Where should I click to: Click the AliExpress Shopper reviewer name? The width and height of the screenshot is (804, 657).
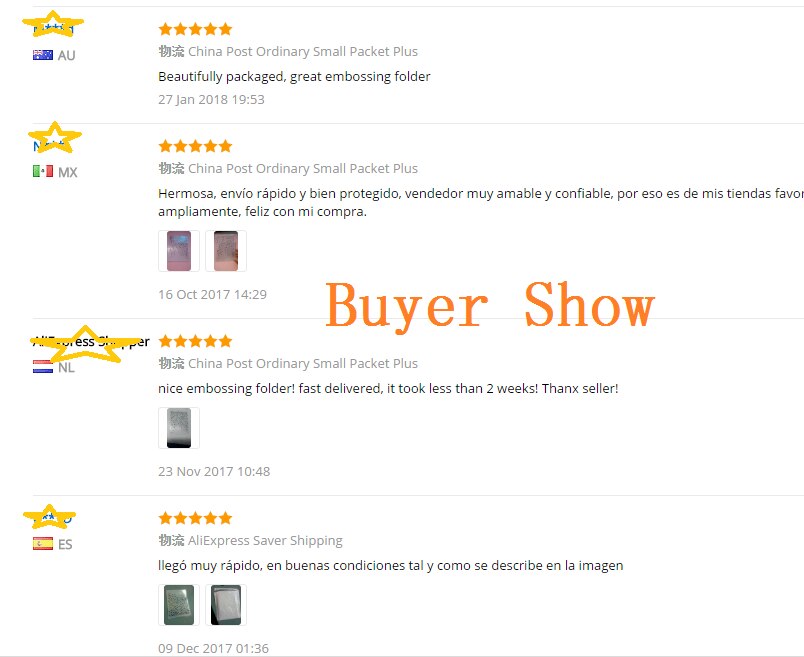[x=91, y=342]
